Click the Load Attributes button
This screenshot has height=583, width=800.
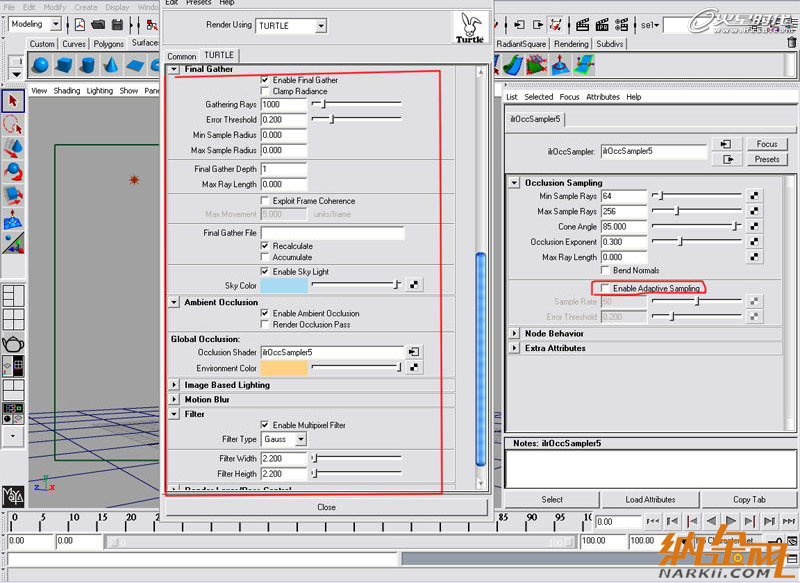650,499
